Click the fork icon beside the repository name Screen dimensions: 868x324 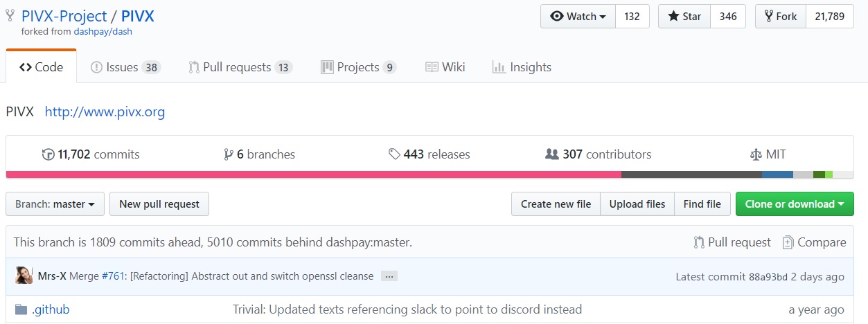[10, 16]
